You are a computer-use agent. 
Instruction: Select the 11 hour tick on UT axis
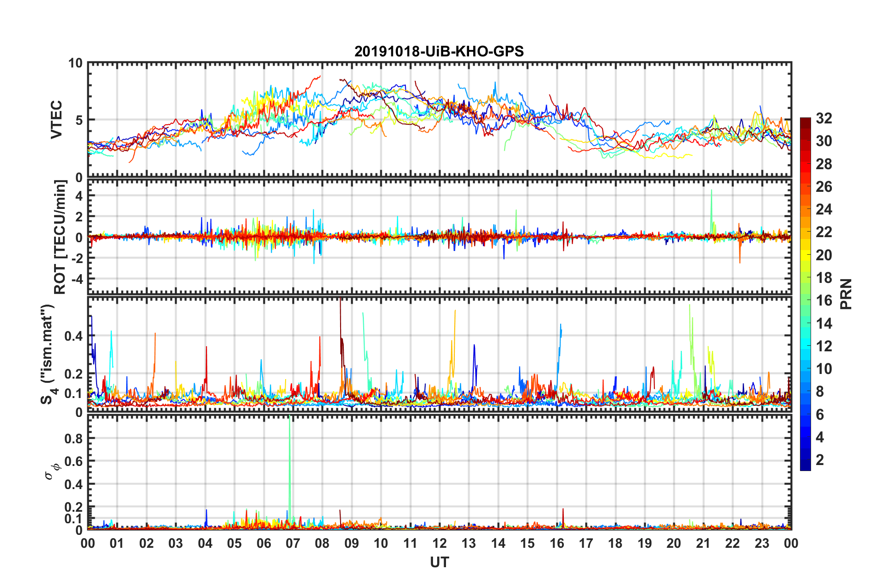pos(410,543)
